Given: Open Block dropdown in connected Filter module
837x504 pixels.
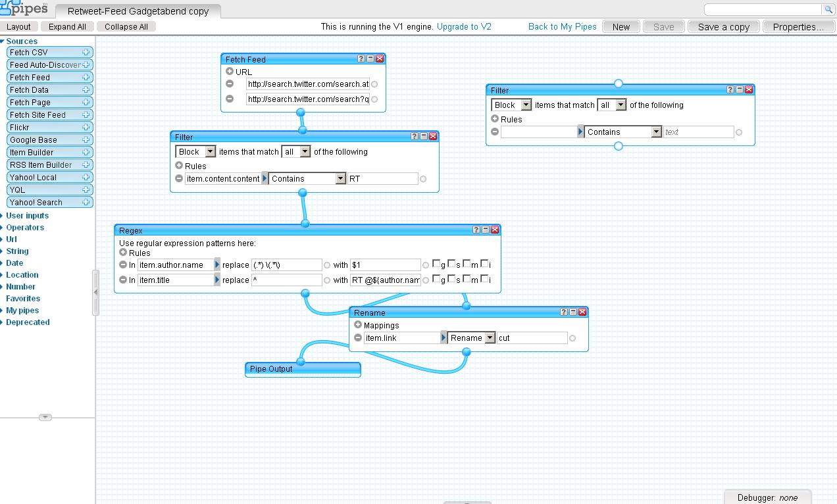Looking at the screenshot, I should (x=196, y=151).
